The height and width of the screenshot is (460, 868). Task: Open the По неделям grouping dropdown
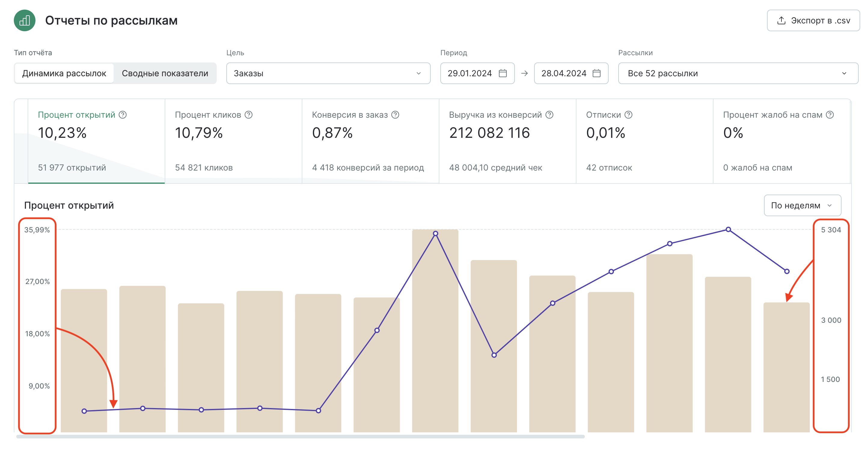click(802, 205)
